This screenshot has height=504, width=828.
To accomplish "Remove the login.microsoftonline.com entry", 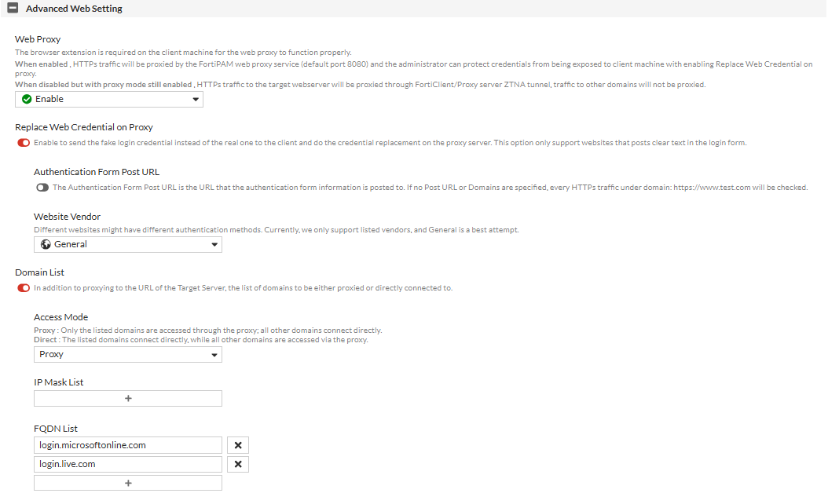I will tap(238, 445).
